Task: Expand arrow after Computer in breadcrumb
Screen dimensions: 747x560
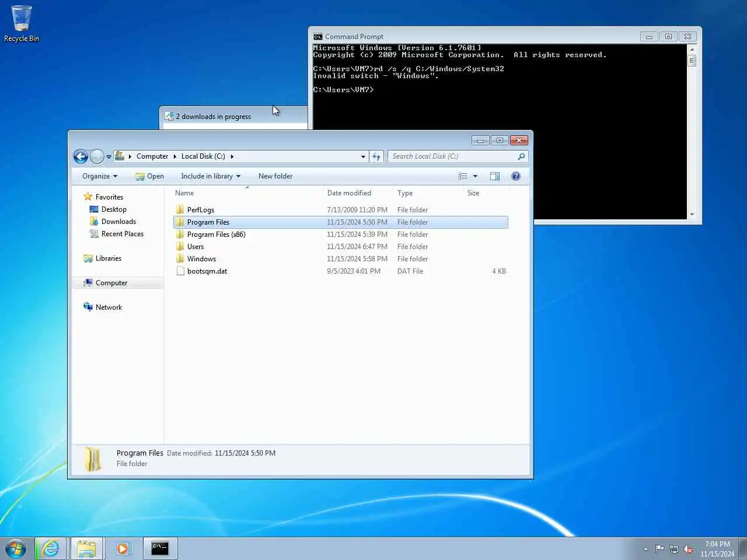Action: 174,156
